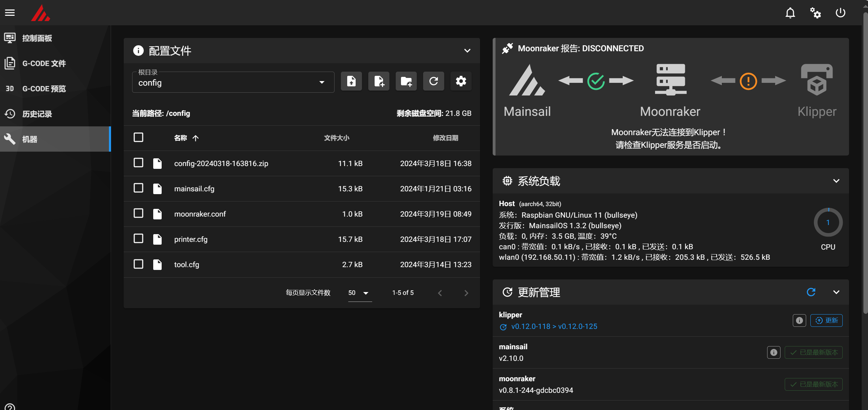Click the Moonraker 报告: DISCONNECTED heading

point(581,48)
